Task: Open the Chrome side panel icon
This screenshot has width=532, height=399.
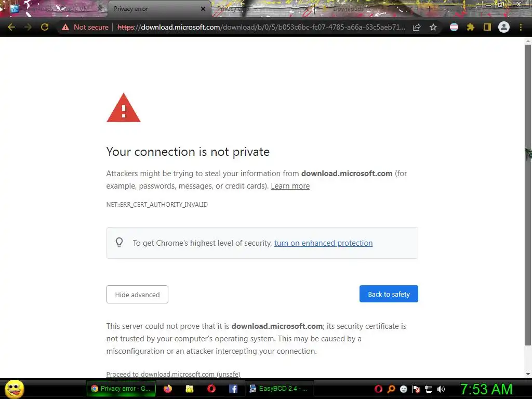Action: point(487,27)
